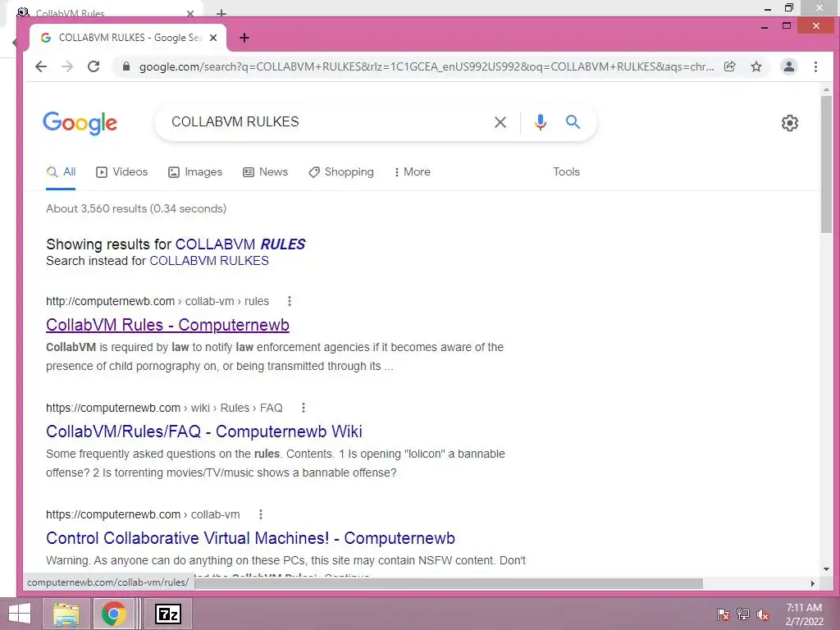Click the vertical scrollbar thumb

[827, 163]
